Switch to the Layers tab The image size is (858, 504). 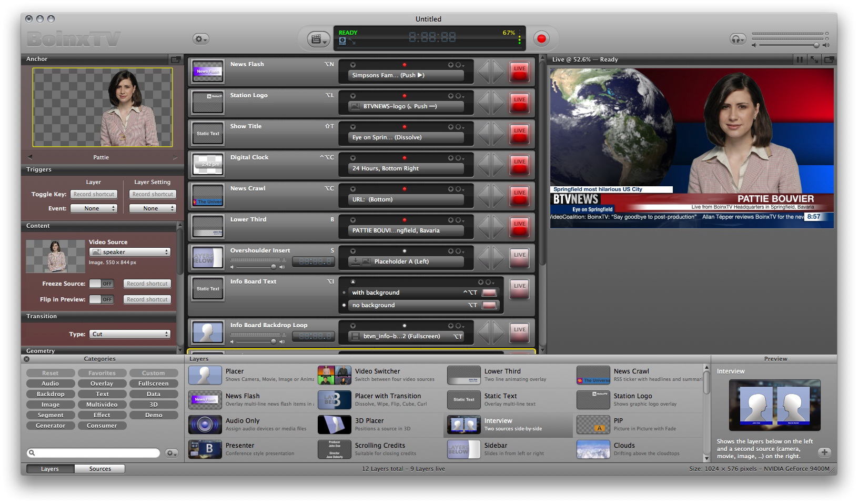pos(50,469)
